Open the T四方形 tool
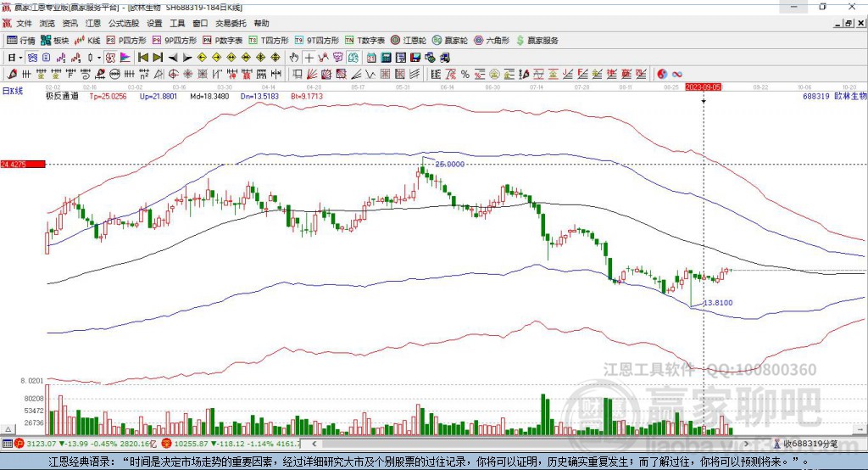The width and height of the screenshot is (868, 470). (269, 41)
